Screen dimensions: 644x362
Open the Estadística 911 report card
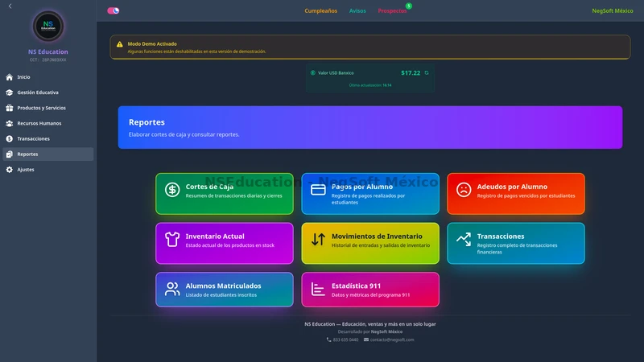[370, 290]
